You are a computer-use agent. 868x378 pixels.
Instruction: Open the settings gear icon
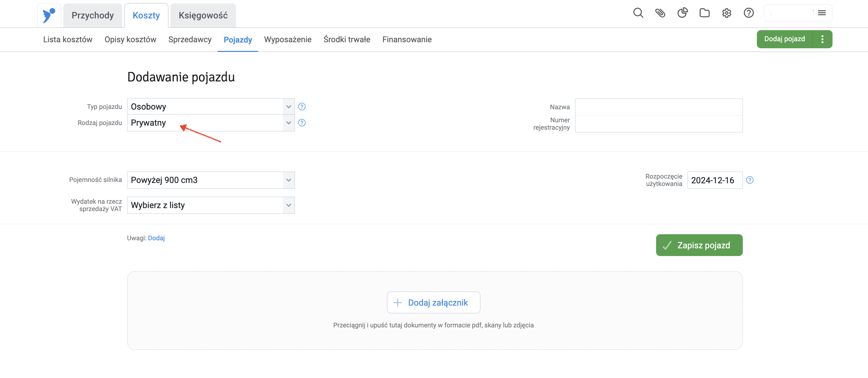click(726, 13)
